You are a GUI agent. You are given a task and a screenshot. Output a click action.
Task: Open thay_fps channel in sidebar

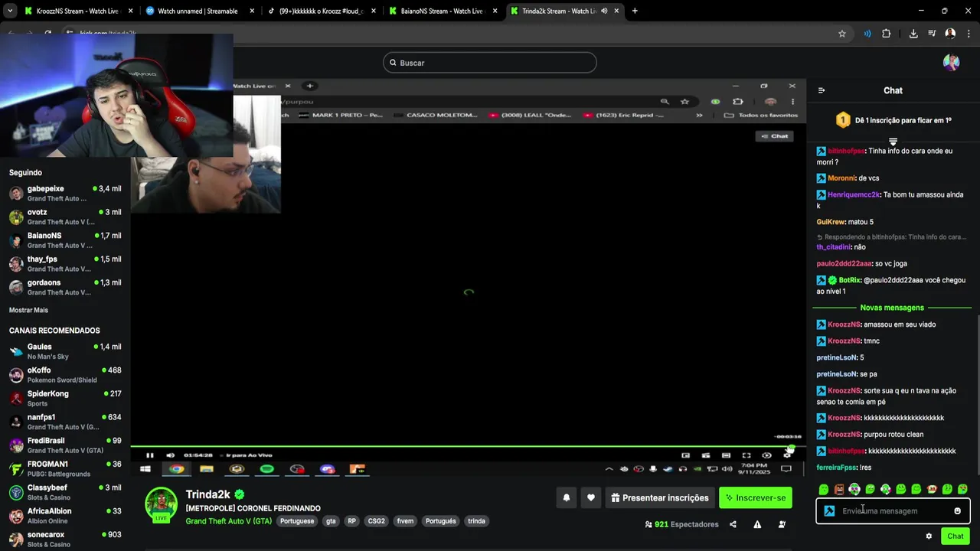coord(65,263)
